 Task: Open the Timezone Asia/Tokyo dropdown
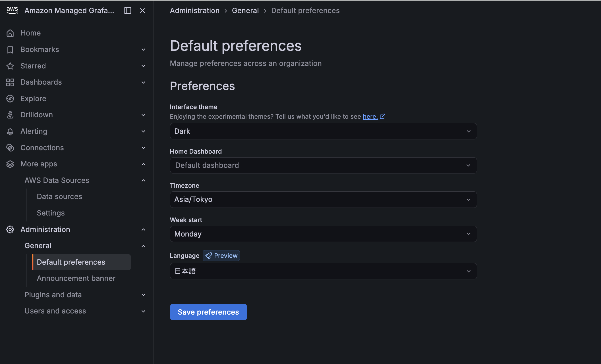tap(323, 200)
